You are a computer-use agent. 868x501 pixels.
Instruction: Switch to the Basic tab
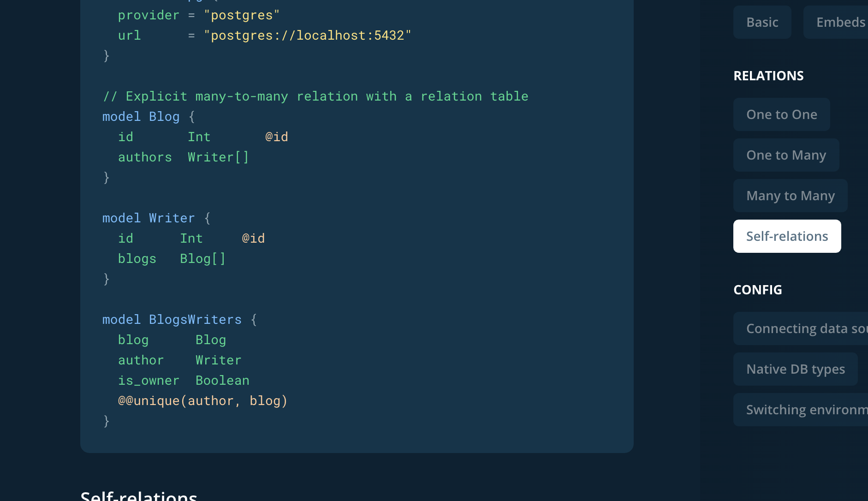(x=761, y=22)
